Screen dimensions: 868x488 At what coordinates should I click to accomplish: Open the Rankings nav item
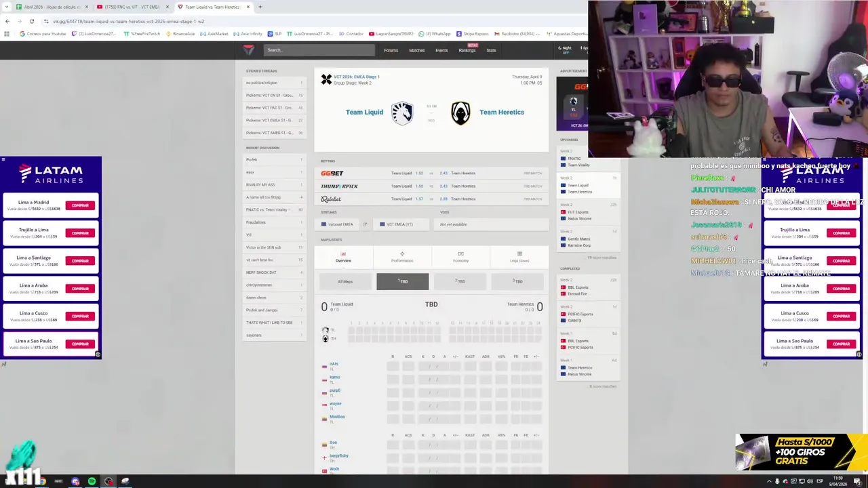[x=467, y=50]
